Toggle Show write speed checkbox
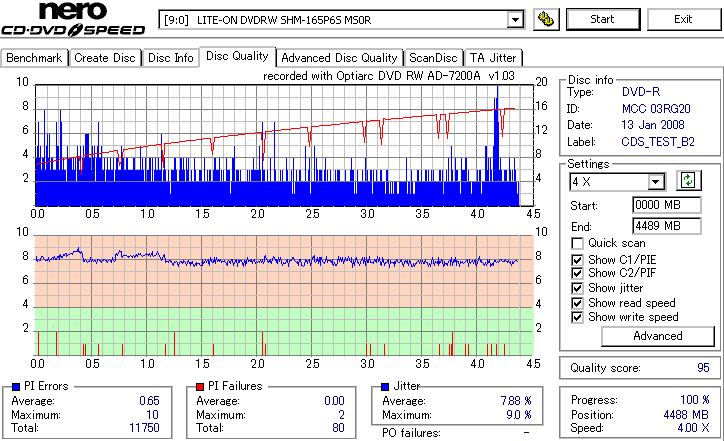This screenshot has width=724, height=441. coord(577,317)
